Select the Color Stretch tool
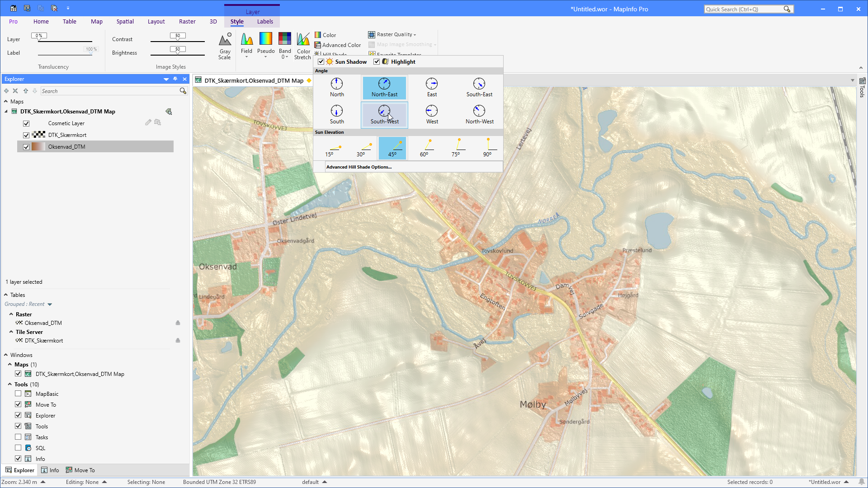This screenshot has width=868, height=488. tap(302, 43)
